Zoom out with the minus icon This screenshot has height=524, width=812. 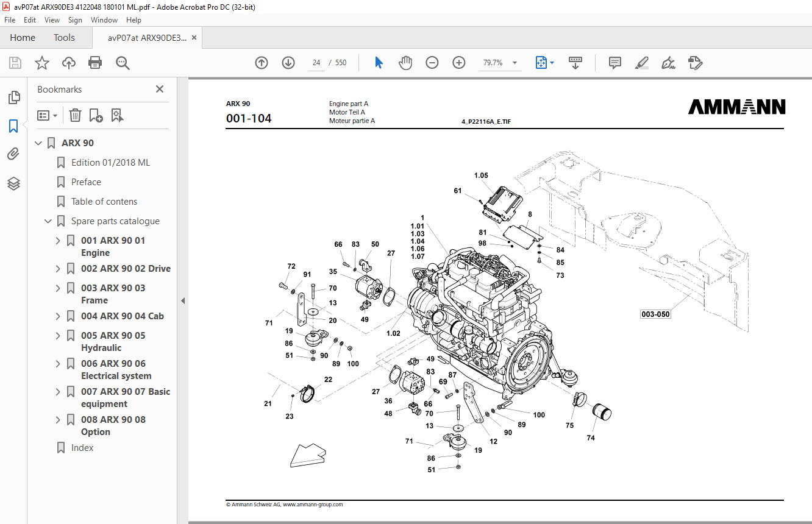(x=432, y=63)
